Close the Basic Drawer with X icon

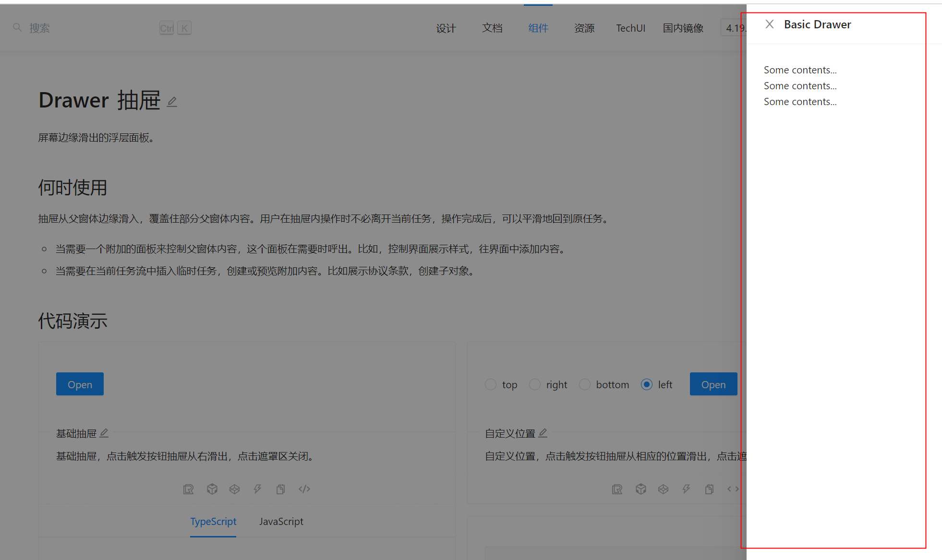(769, 24)
